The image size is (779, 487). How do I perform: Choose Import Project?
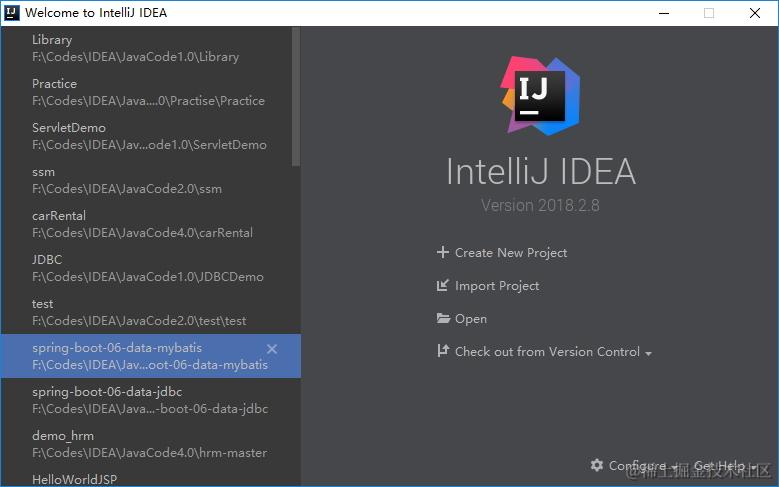(497, 286)
